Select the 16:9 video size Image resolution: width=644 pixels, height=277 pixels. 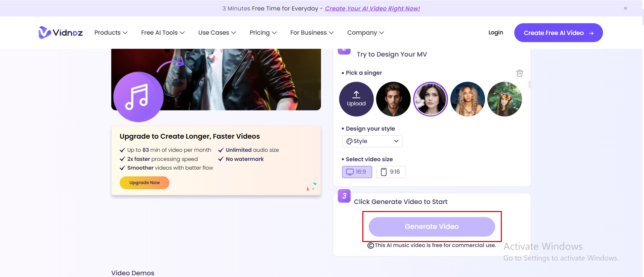[x=357, y=172]
